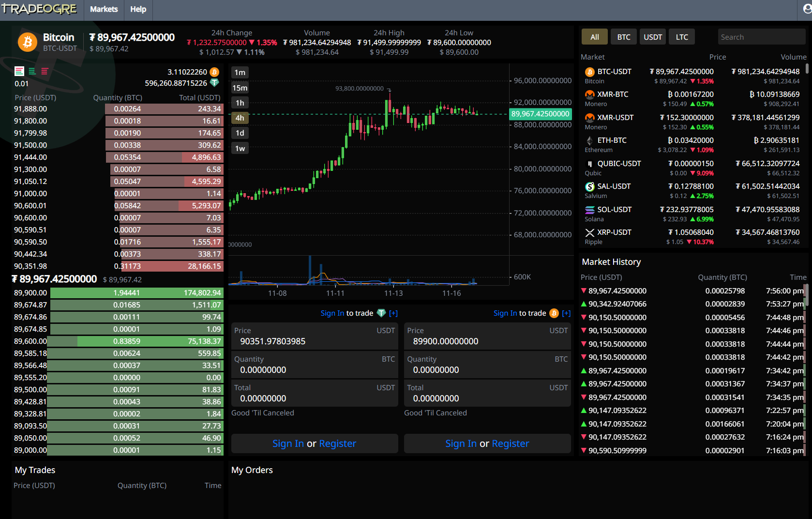Click BTC-USDT market Bitcoin icon
This screenshot has width=812, height=519.
[x=589, y=72]
